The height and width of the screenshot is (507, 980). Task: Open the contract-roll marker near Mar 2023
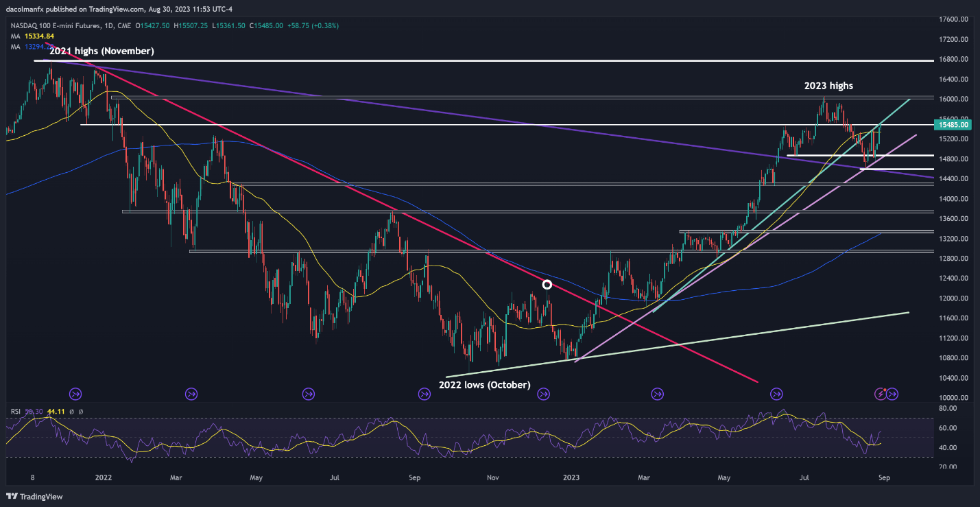[658, 394]
